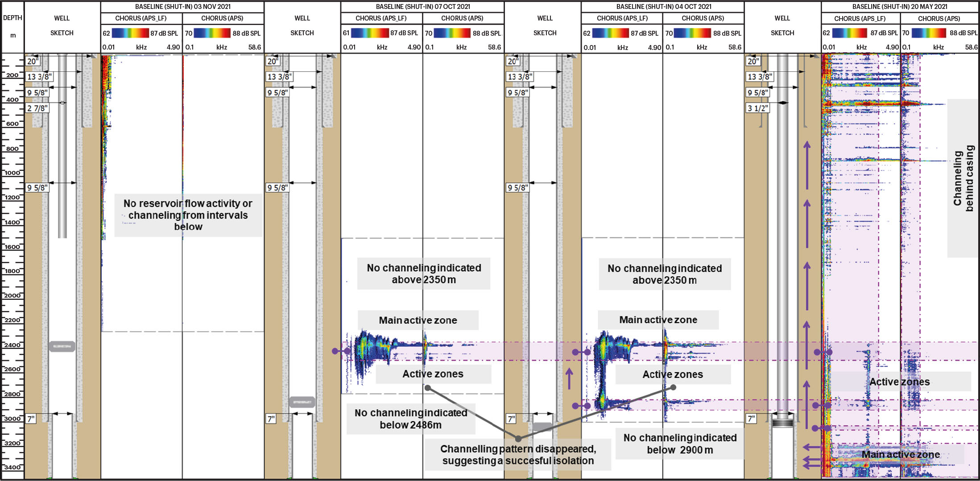This screenshot has width=980, height=481.
Task: Select the 2 7/8" tubing size label
Action: (x=37, y=108)
